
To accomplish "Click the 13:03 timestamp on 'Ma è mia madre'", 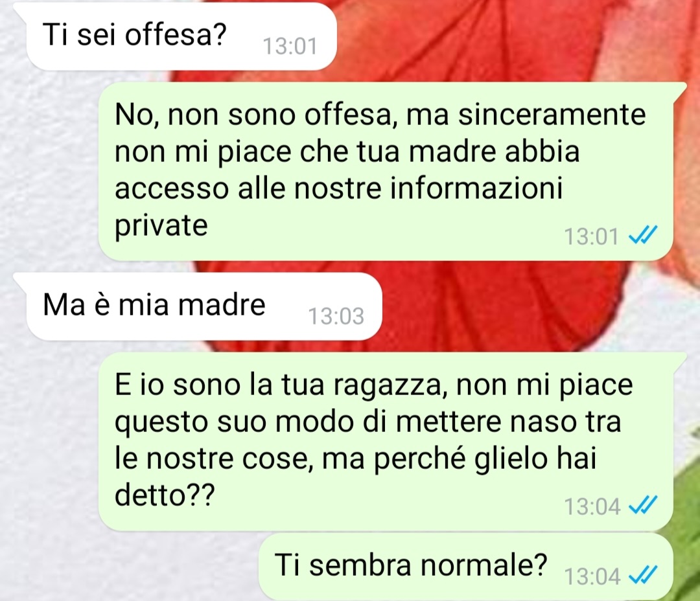I will [x=336, y=316].
